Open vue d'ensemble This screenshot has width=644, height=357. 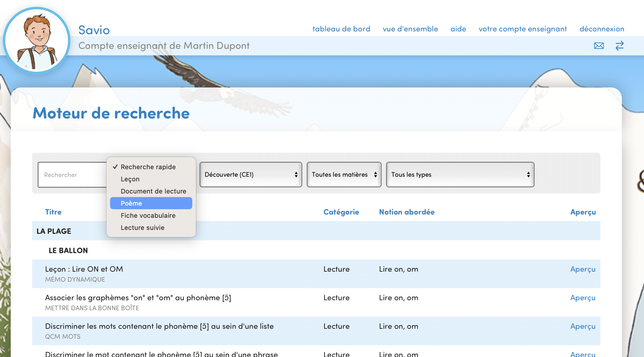pyautogui.click(x=410, y=29)
